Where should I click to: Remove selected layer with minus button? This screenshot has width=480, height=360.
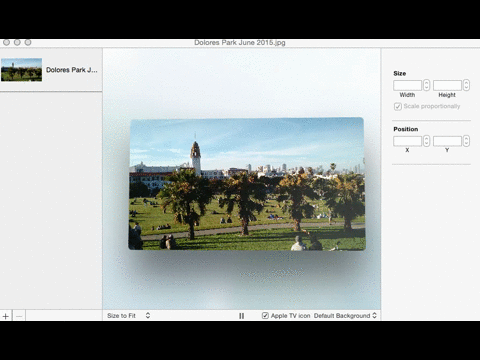[19, 316]
